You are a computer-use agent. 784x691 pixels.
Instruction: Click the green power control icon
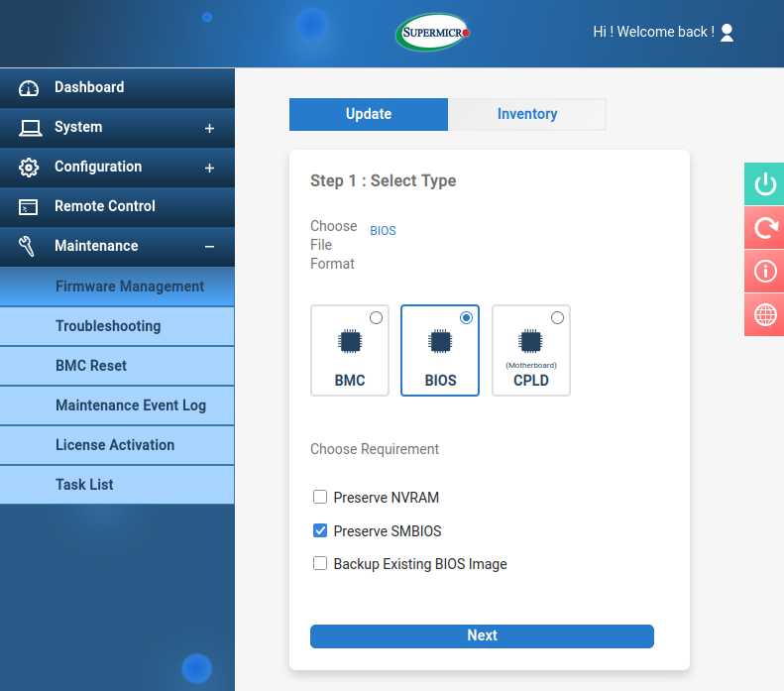[x=765, y=184]
